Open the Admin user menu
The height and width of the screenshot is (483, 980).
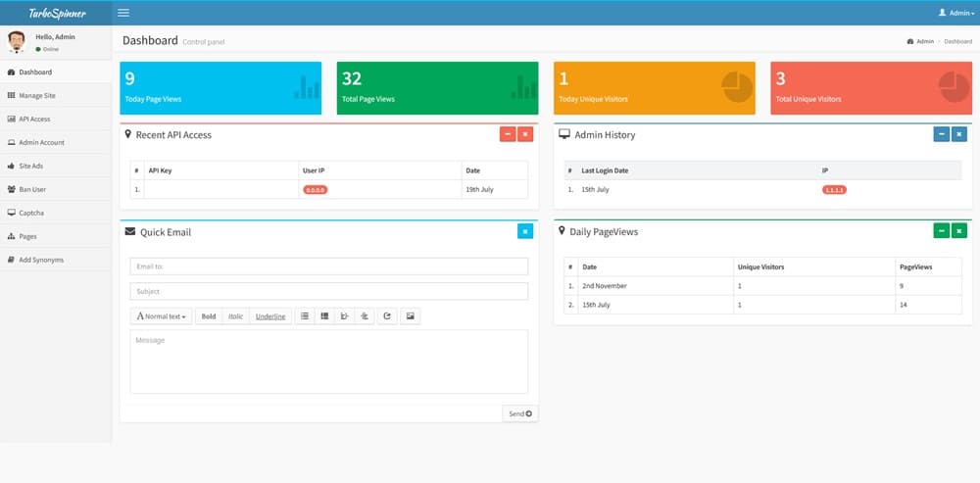pyautogui.click(x=956, y=13)
